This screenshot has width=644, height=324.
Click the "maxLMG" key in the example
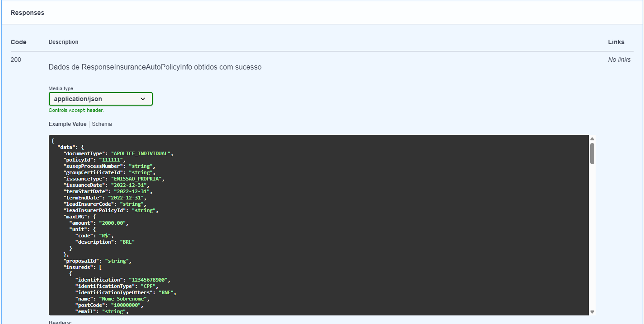(75, 217)
